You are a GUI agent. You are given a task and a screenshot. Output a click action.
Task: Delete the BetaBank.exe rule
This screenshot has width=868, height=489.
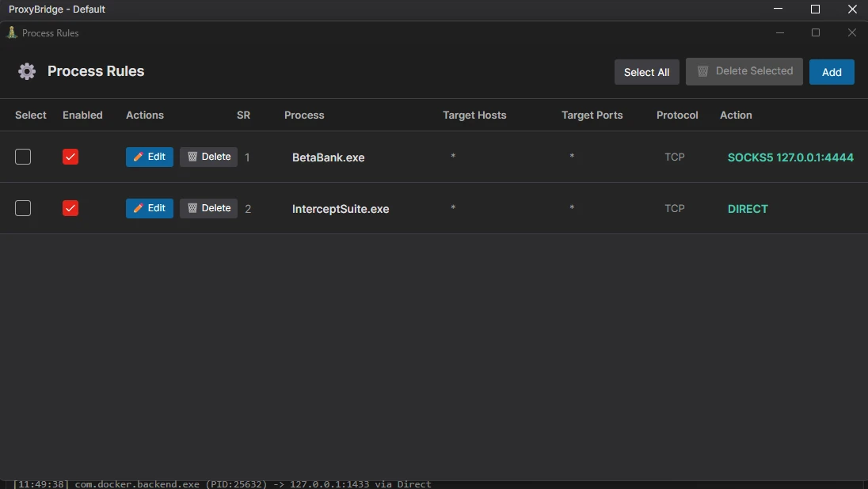pos(209,157)
